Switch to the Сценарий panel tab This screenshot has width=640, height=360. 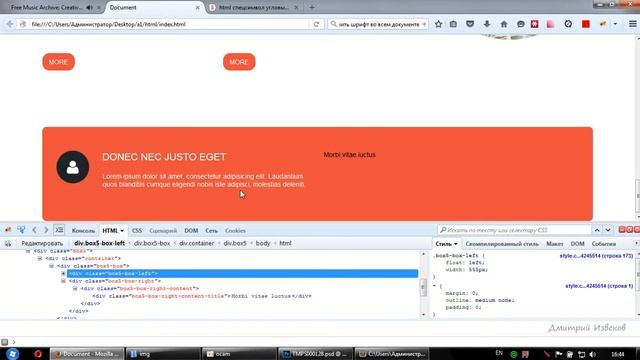163,231
